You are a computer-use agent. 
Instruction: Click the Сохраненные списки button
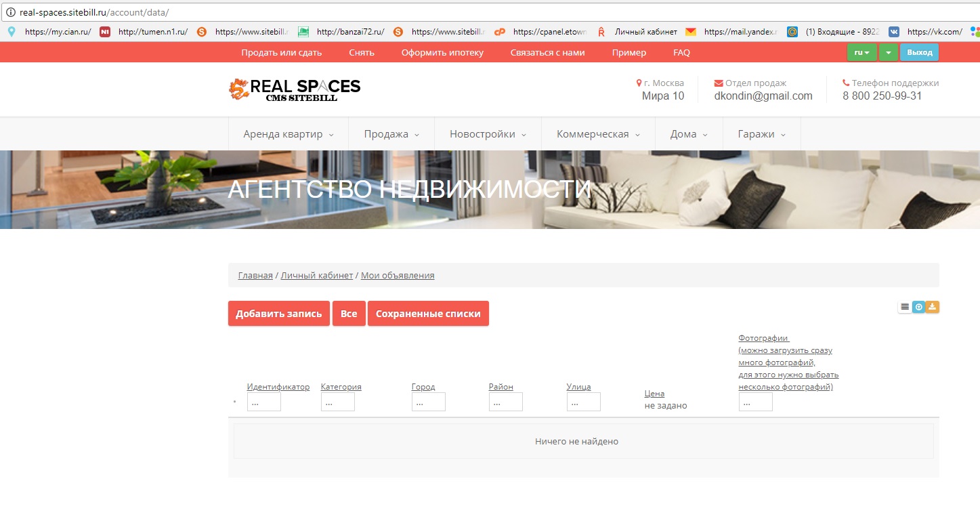pos(428,314)
